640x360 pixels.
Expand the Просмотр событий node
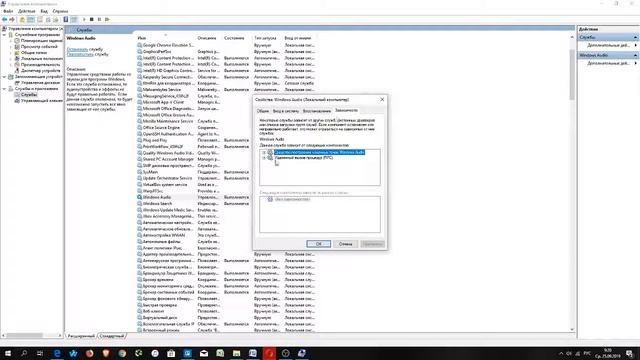click(11, 47)
